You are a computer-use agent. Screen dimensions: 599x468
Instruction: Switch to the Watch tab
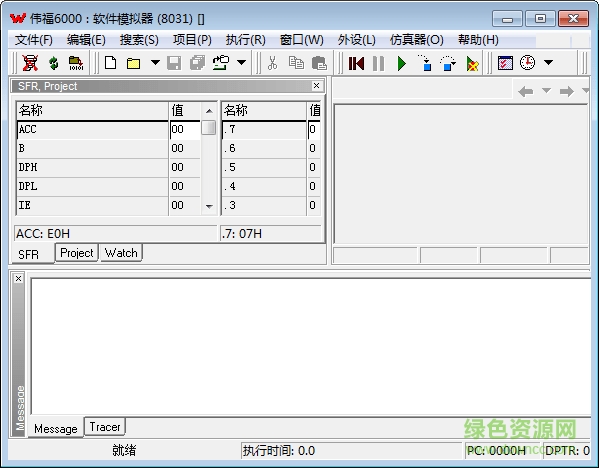[x=121, y=253]
